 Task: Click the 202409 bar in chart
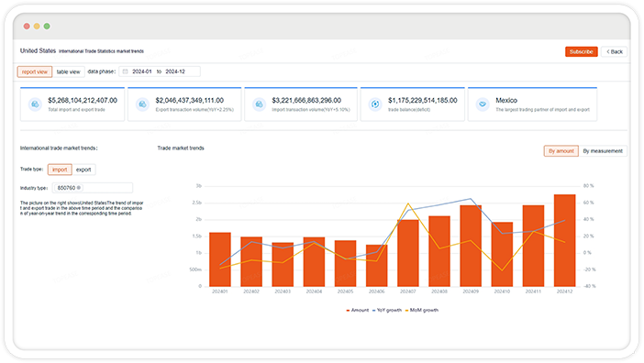coord(471,246)
